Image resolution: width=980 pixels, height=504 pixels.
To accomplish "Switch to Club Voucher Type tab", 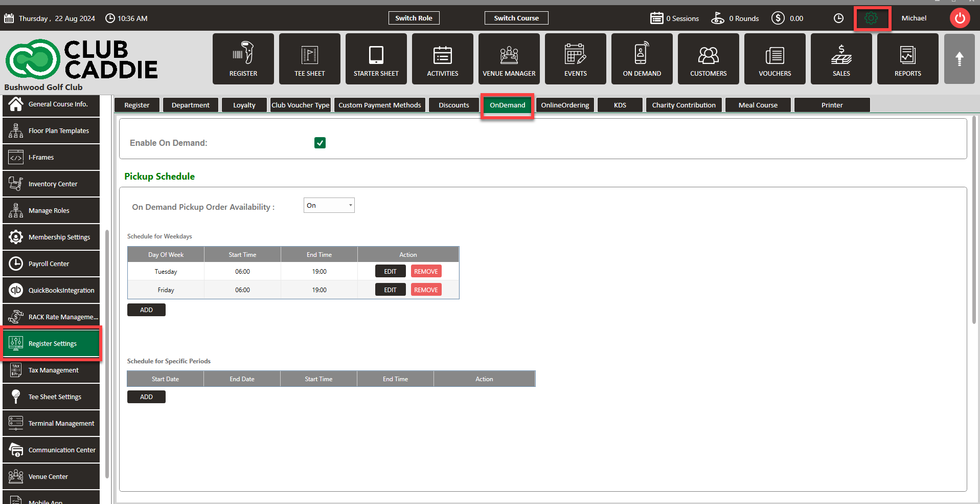I will pos(301,105).
